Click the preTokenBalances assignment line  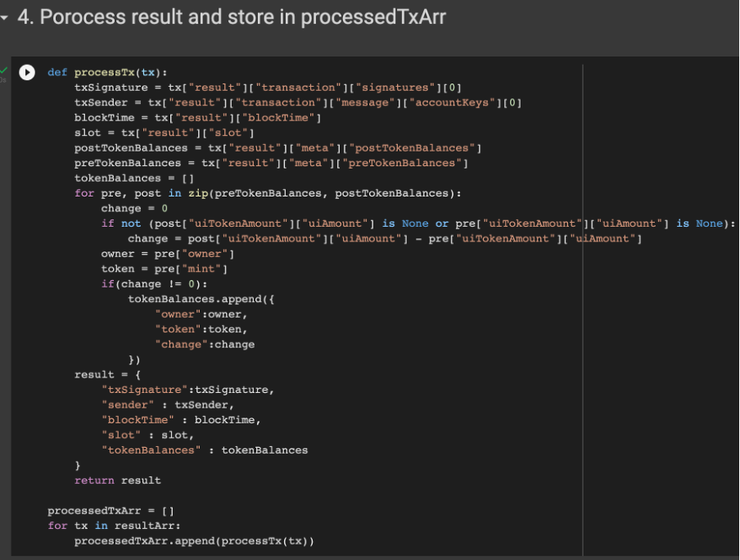[271, 163]
